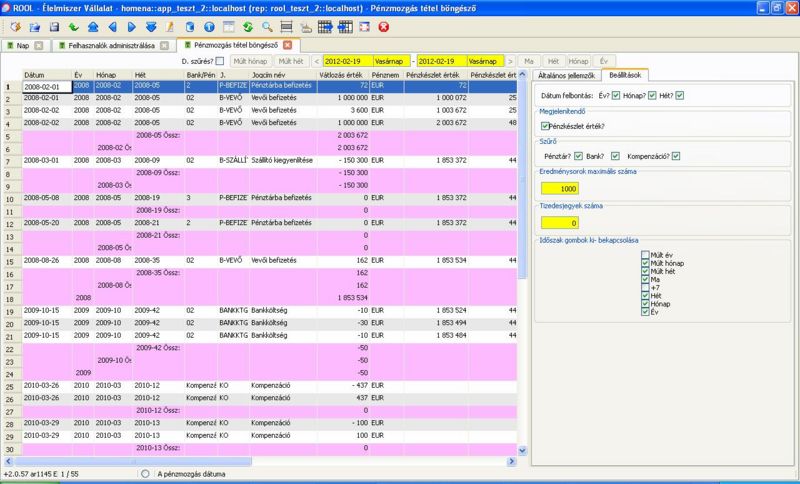This screenshot has width=800, height=484.
Task: Uncheck the Kompenzáció? filter checkbox
Action: (676, 156)
